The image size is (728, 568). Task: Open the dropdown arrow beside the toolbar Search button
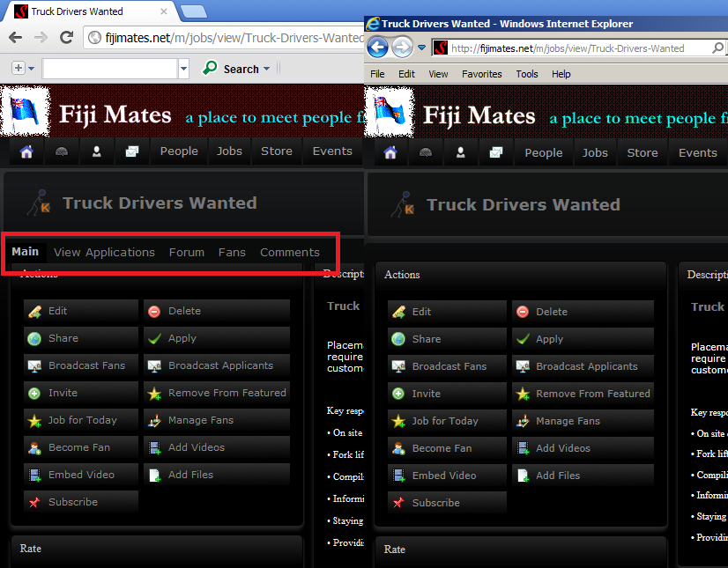pyautogui.click(x=267, y=69)
